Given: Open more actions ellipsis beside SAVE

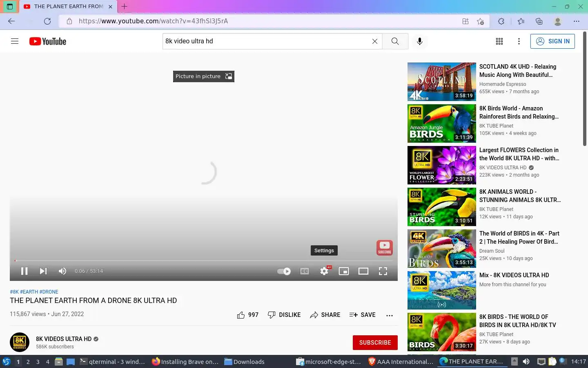Looking at the screenshot, I should pos(390,315).
